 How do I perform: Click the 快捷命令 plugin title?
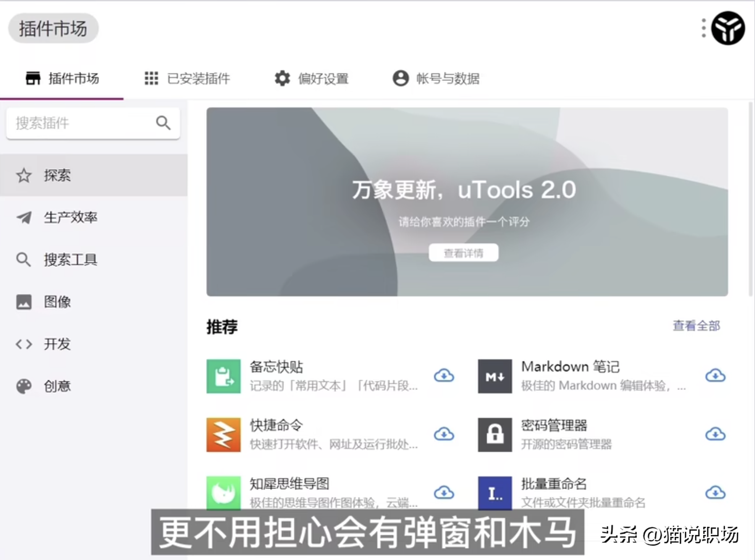pos(276,425)
